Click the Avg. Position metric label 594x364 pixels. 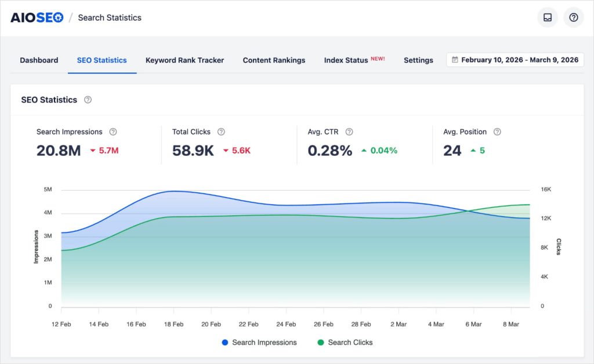pyautogui.click(x=465, y=132)
